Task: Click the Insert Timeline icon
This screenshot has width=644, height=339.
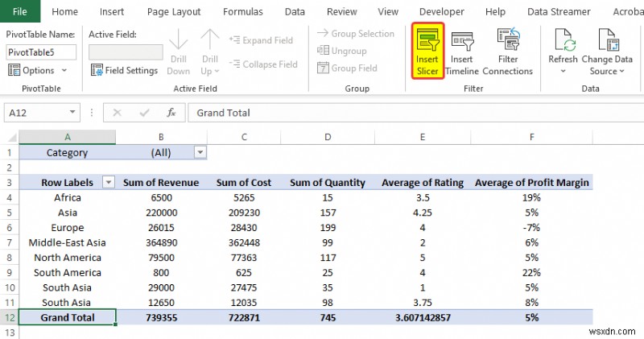Action: (x=462, y=40)
